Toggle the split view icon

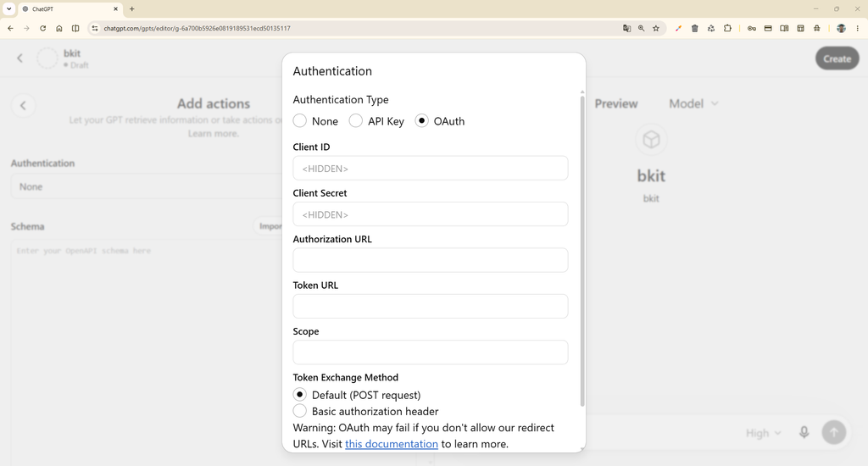[x=75, y=28]
